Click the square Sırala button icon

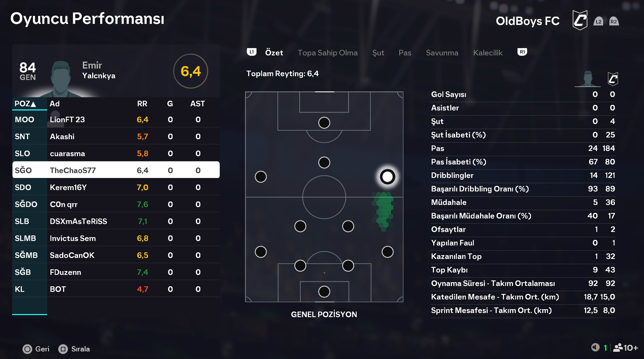click(63, 349)
